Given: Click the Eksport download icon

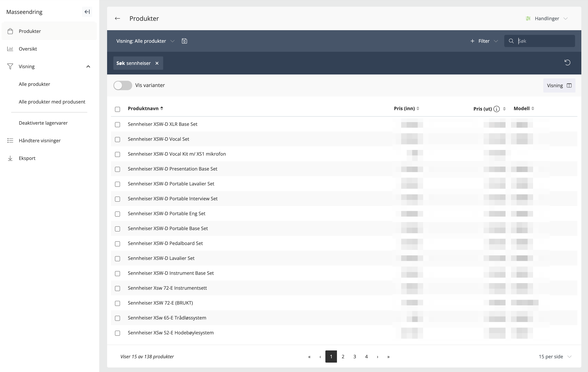Looking at the screenshot, I should click(10, 158).
